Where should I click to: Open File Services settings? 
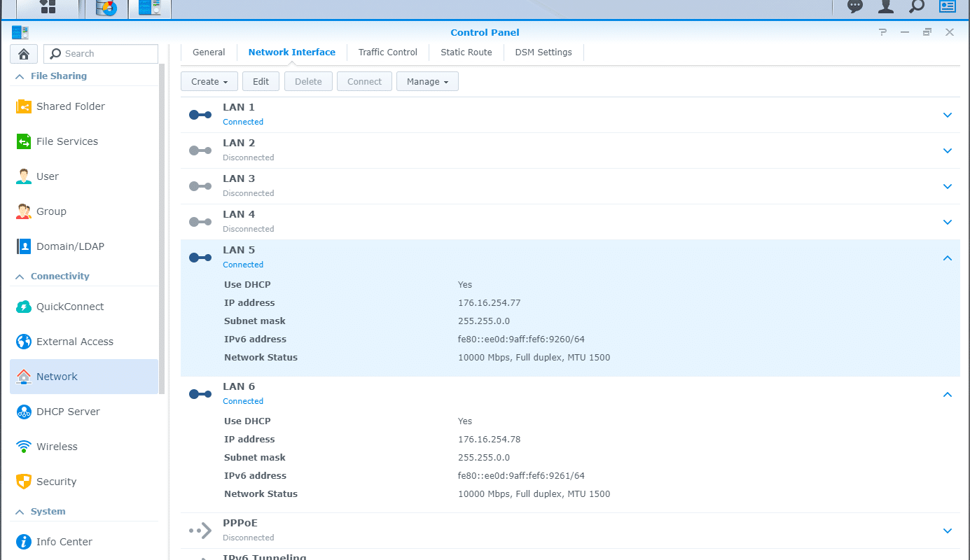point(84,141)
